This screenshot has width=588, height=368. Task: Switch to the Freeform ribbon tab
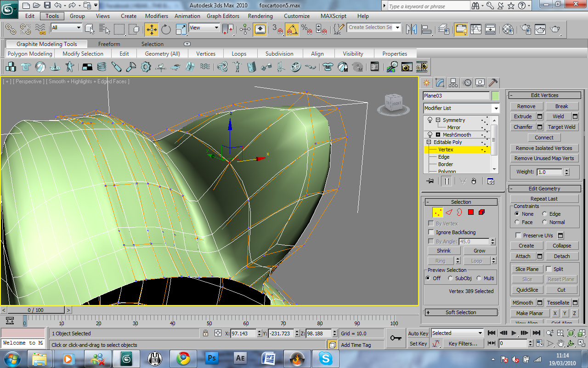(x=109, y=44)
